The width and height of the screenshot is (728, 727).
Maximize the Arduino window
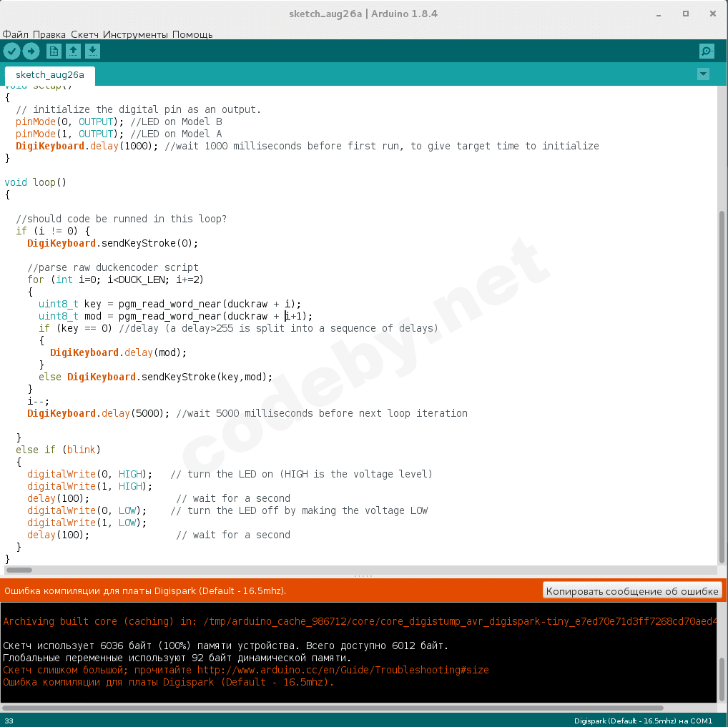[x=685, y=14]
